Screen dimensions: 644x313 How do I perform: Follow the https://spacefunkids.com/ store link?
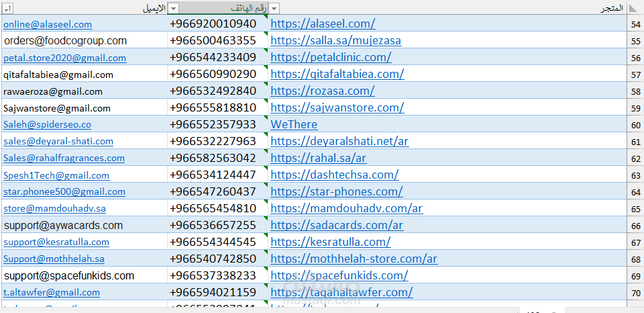tap(339, 275)
